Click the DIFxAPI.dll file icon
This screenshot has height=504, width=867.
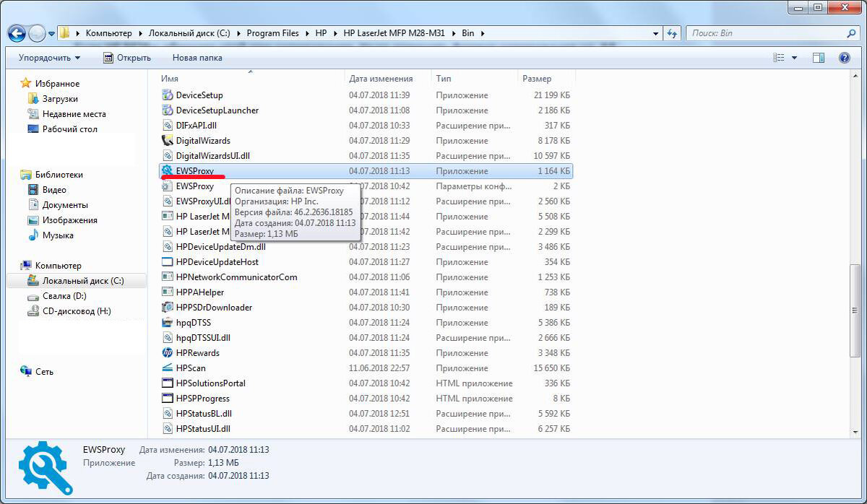pos(167,126)
